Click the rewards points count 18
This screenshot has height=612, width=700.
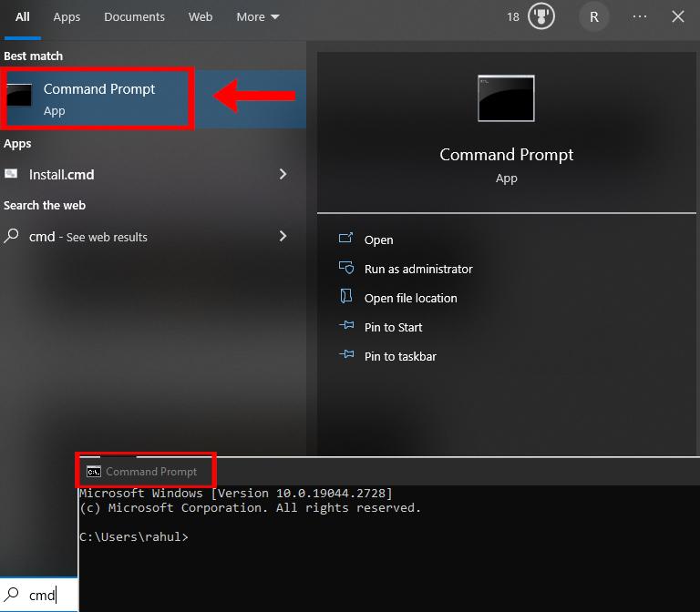[513, 17]
